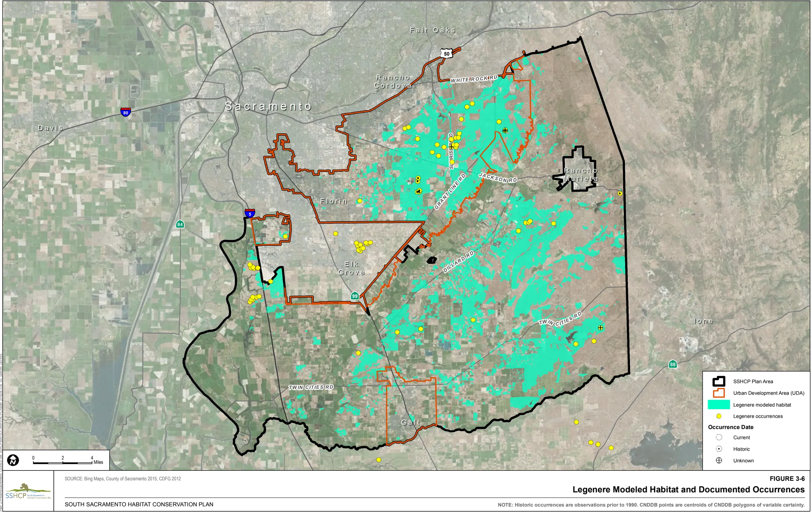Click the JACKSON RD road label

pos(498,177)
